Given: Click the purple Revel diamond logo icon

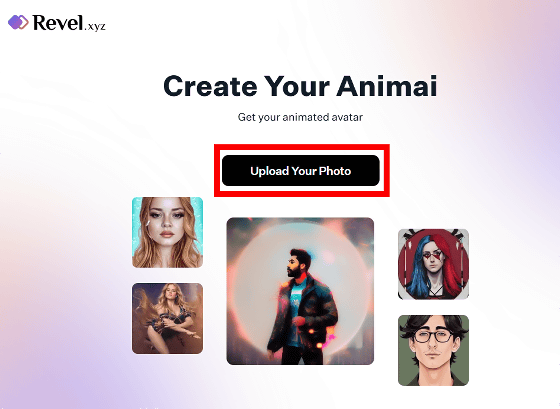Looking at the screenshot, I should click(x=18, y=22).
